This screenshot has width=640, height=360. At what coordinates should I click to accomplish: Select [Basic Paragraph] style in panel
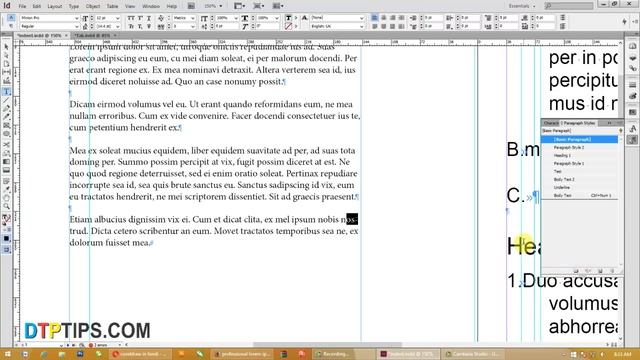click(x=580, y=140)
